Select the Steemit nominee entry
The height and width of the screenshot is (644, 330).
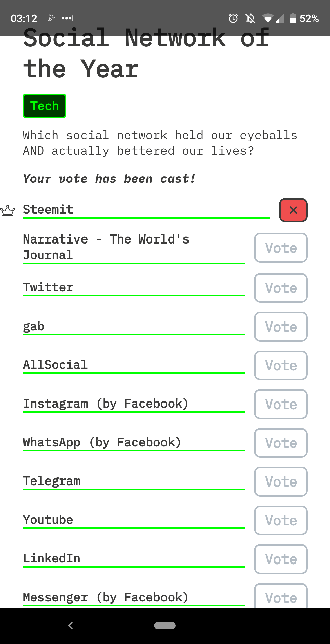click(x=146, y=210)
